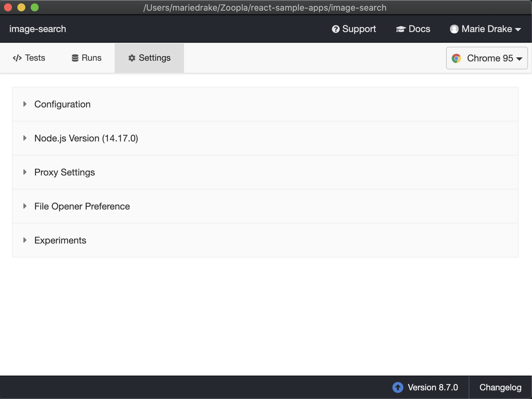Viewport: 532px width, 399px height.
Task: Expand the File Opener Preference arrow
Action: click(25, 206)
